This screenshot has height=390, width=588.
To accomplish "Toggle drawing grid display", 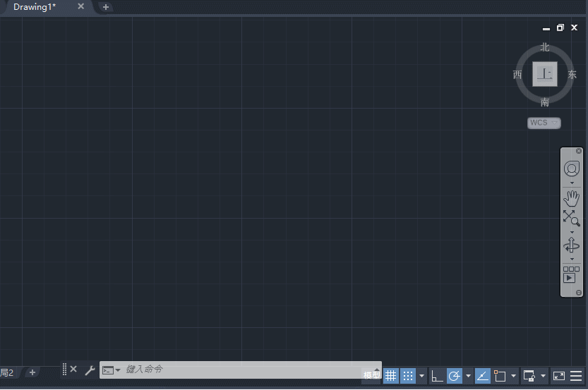I will click(x=391, y=376).
